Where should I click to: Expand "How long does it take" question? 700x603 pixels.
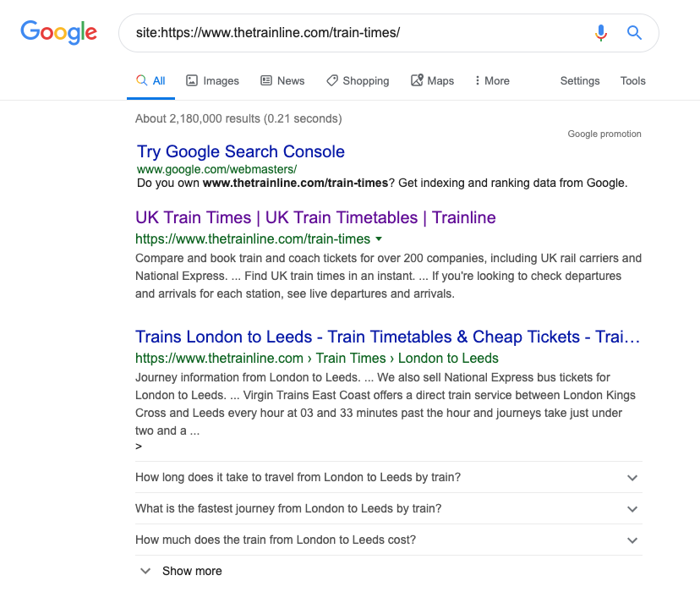point(388,477)
